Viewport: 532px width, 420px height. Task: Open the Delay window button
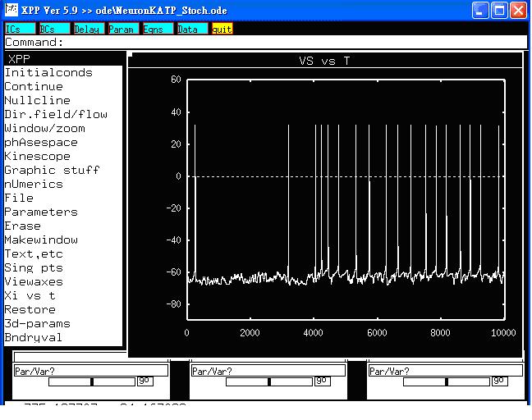[89, 29]
